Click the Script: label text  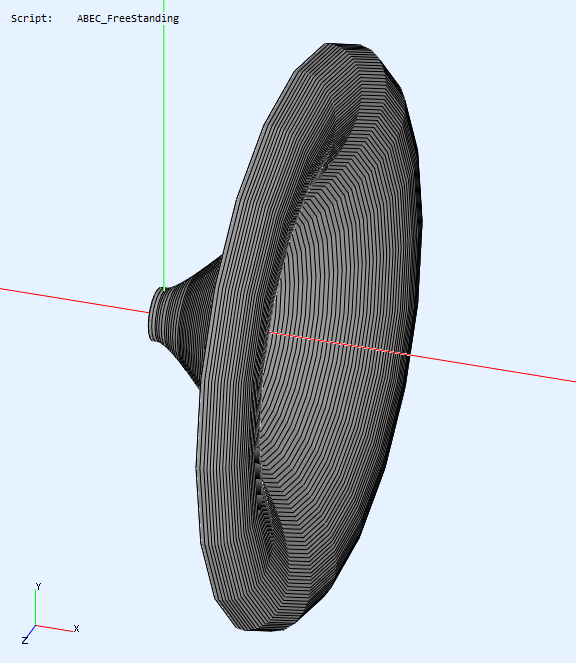[x=32, y=19]
